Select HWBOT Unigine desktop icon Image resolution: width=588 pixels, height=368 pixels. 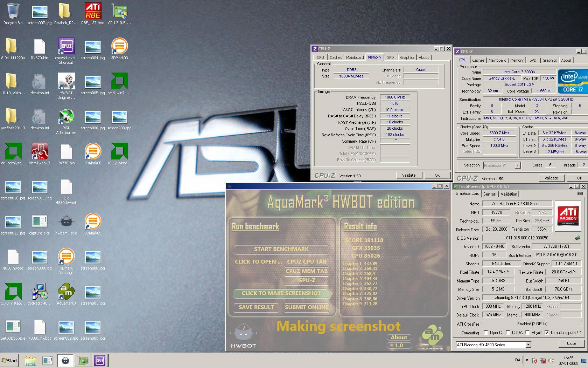click(x=66, y=86)
